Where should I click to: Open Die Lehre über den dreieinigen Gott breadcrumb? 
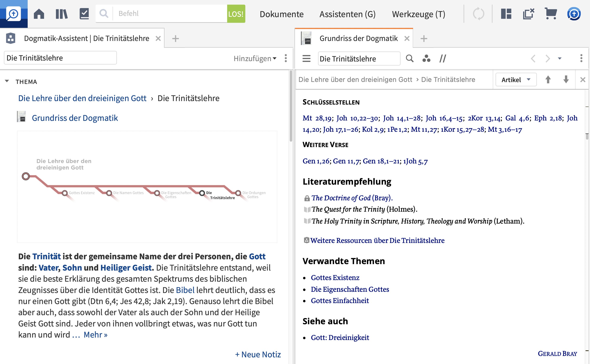(82, 98)
